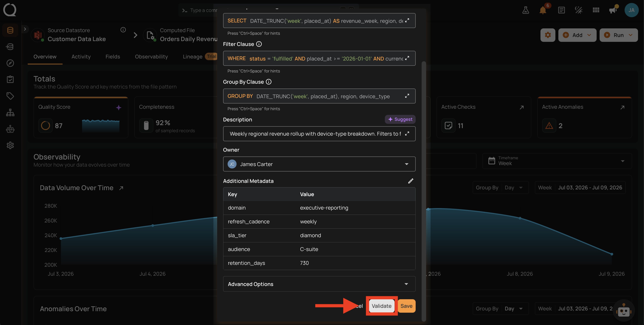Open the megaphone announcements icon
The width and height of the screenshot is (644, 325).
tap(613, 10)
